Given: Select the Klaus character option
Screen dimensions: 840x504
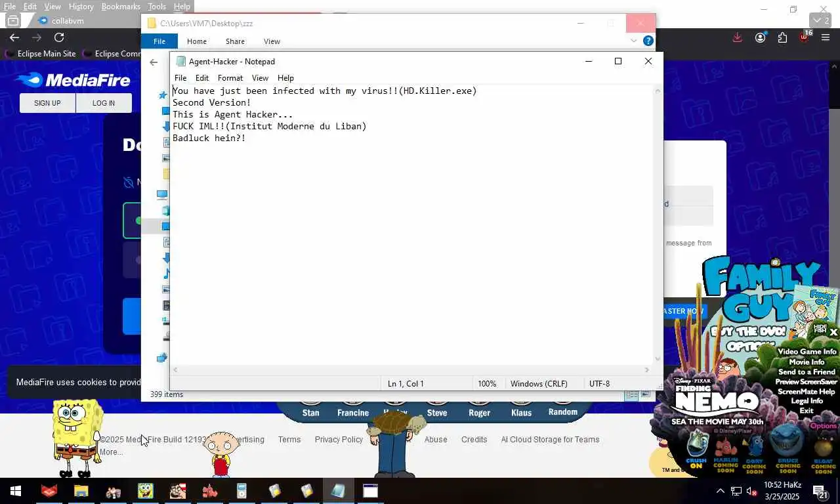Looking at the screenshot, I should pyautogui.click(x=521, y=413).
